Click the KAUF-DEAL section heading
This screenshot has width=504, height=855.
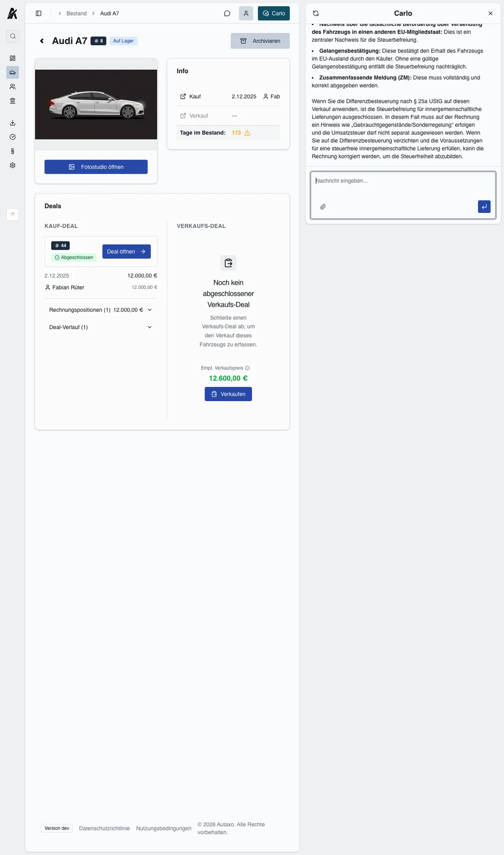pyautogui.click(x=61, y=226)
